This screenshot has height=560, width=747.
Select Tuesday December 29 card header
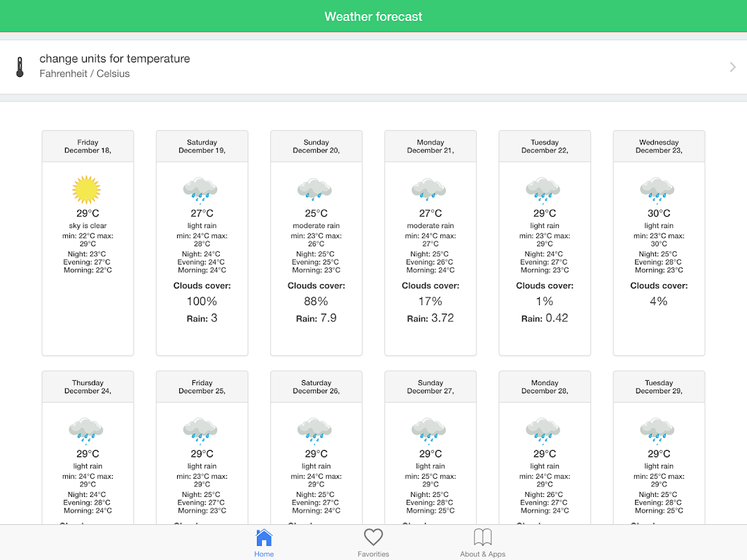click(x=659, y=386)
